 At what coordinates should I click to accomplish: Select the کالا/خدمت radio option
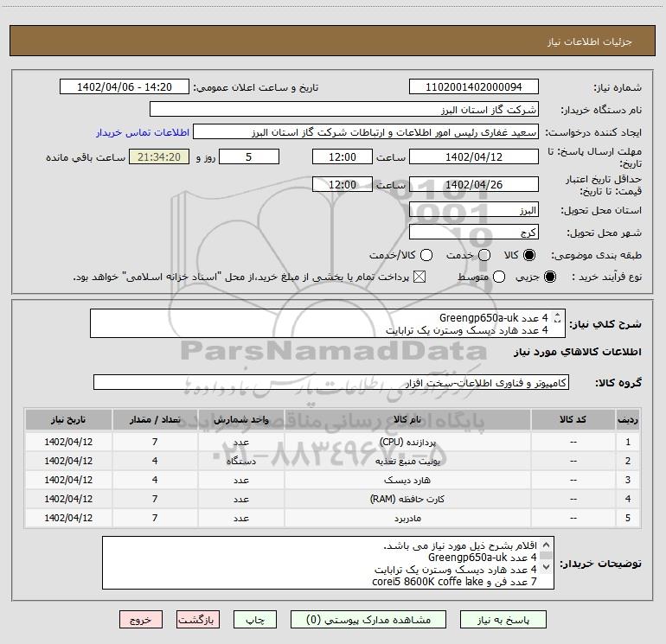pyautogui.click(x=426, y=255)
